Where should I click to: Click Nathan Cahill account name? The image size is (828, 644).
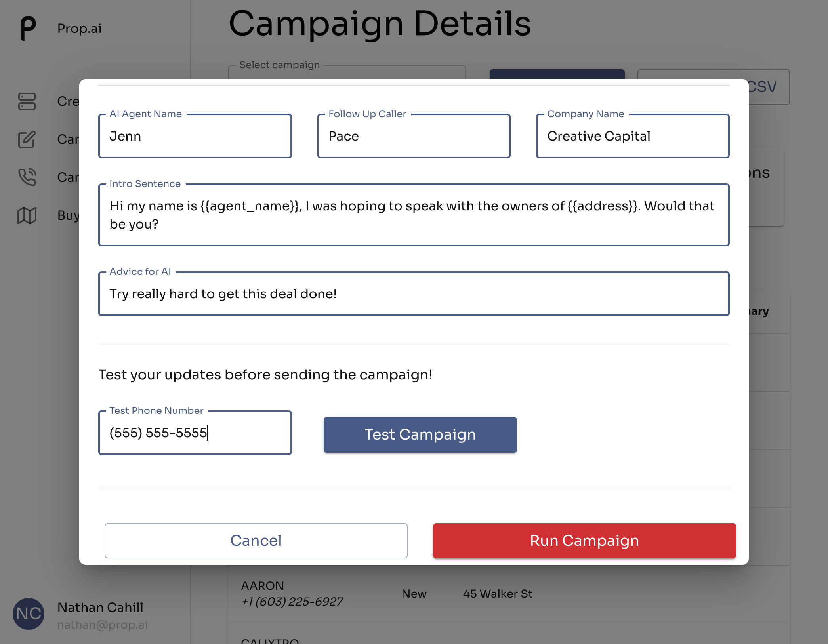[x=100, y=607]
